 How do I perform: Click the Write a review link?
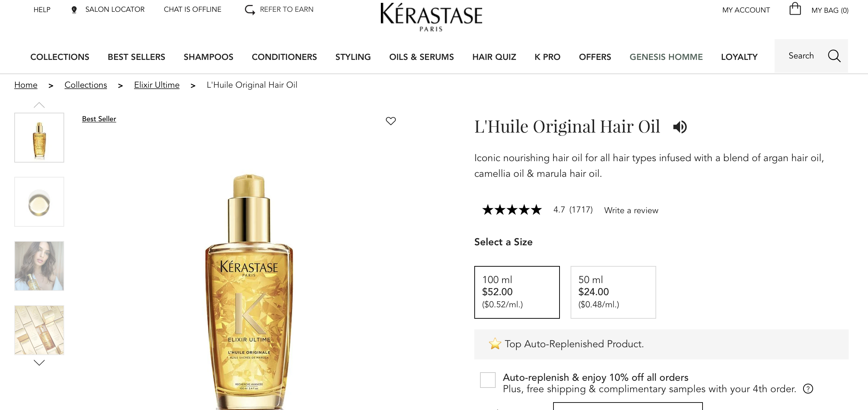[631, 210]
